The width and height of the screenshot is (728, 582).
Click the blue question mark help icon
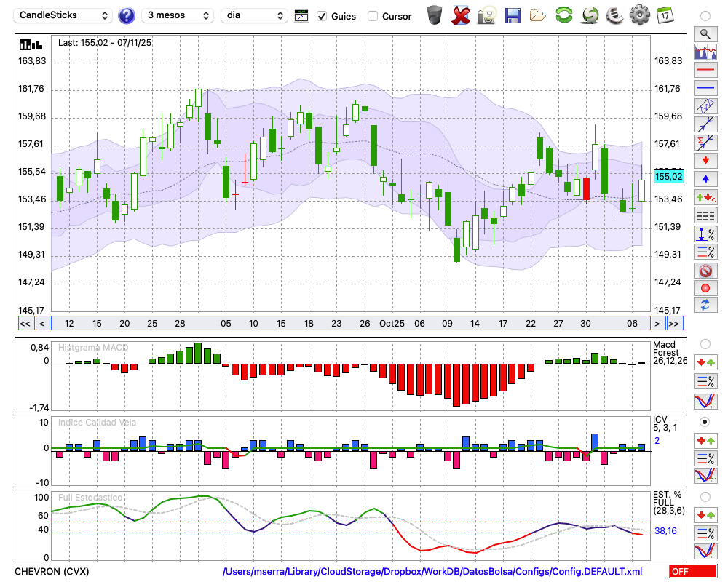pos(127,15)
